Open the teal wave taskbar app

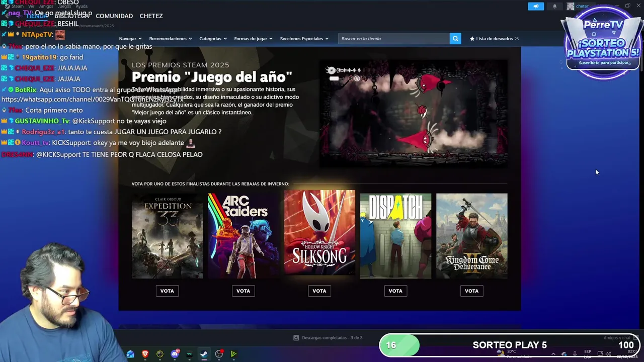point(189,354)
